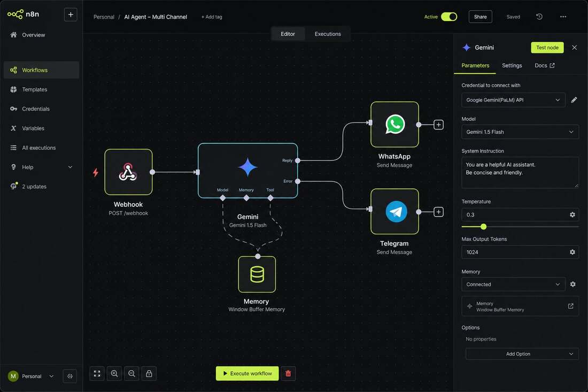Open the Gemini 1.5 Flash model dropdown
Image resolution: width=588 pixels, height=392 pixels.
(520, 132)
